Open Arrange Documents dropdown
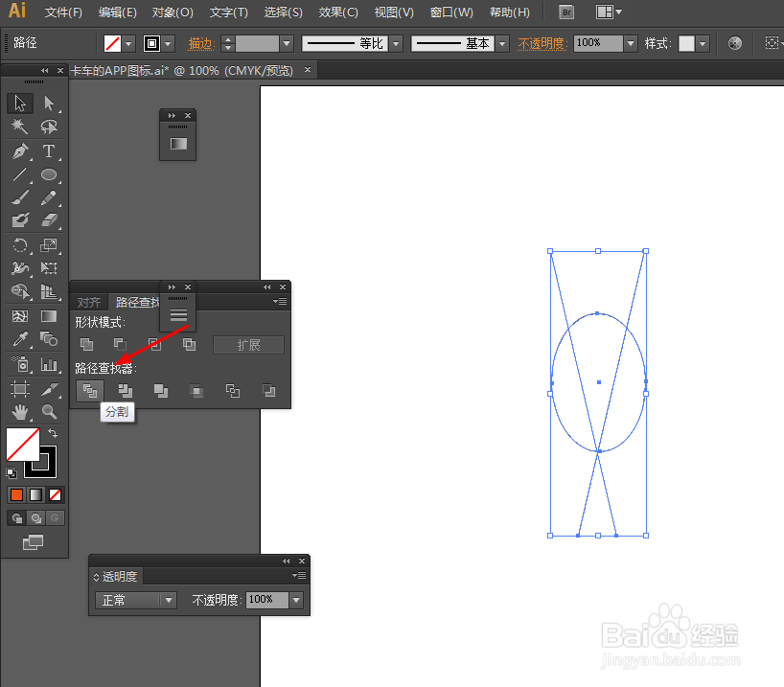The width and height of the screenshot is (784, 687). 609,12
